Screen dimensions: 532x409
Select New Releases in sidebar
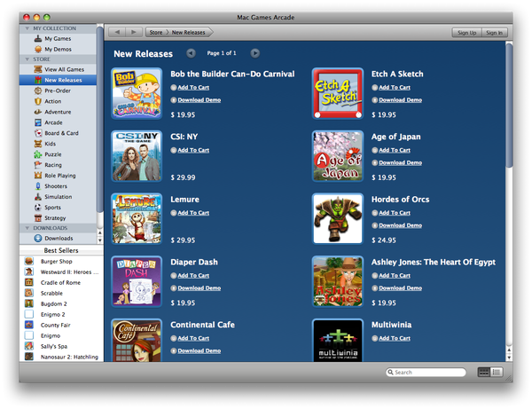[x=58, y=80]
